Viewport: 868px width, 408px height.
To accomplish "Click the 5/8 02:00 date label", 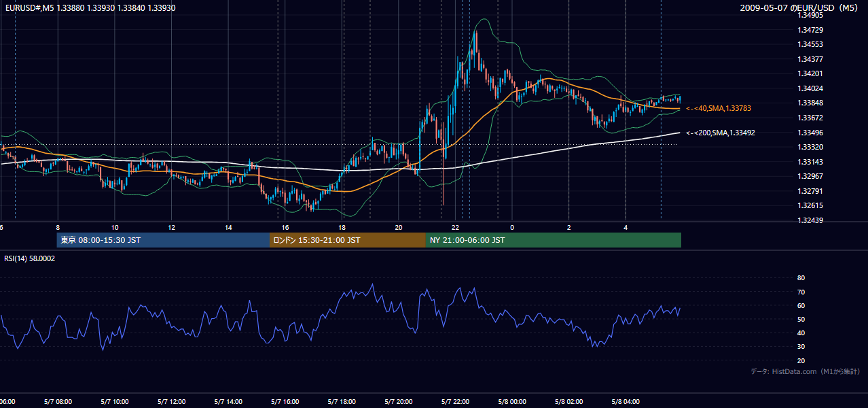I will [x=569, y=402].
